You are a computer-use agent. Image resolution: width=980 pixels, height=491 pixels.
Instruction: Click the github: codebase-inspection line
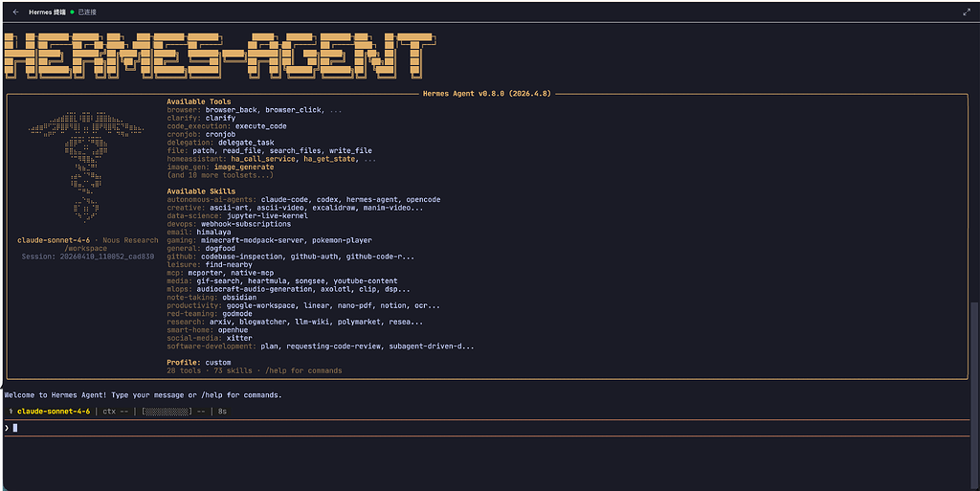point(291,257)
